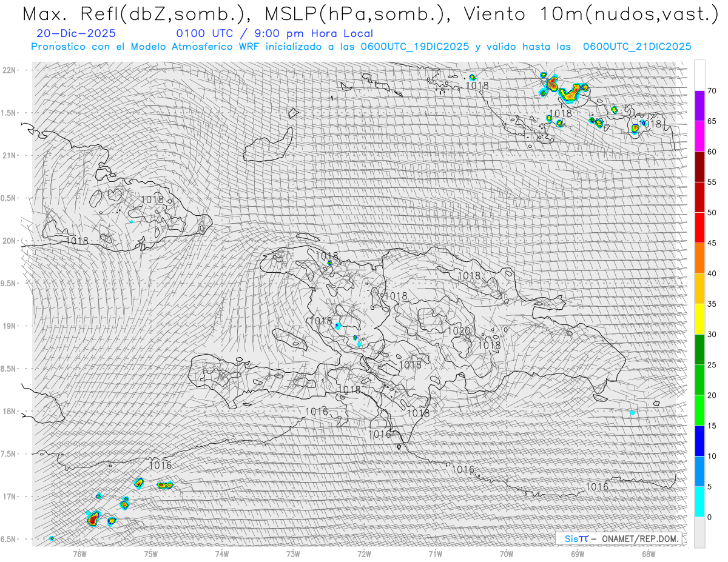Click the colorbar value label '55'

[712, 182]
